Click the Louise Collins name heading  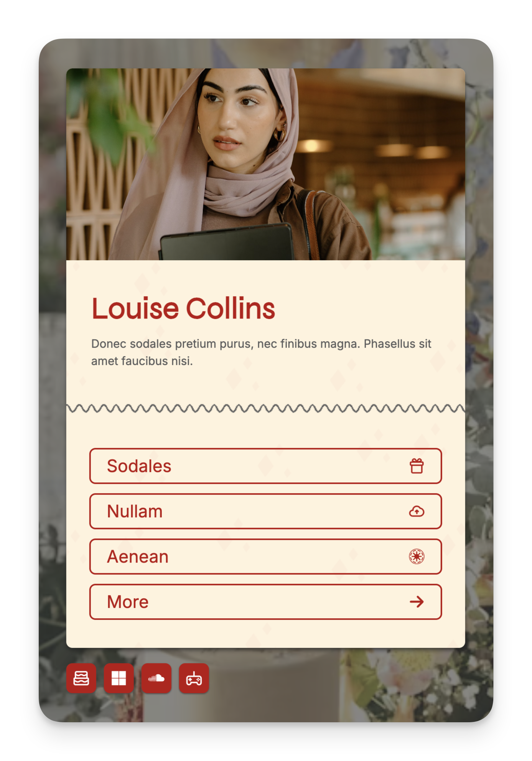(183, 308)
